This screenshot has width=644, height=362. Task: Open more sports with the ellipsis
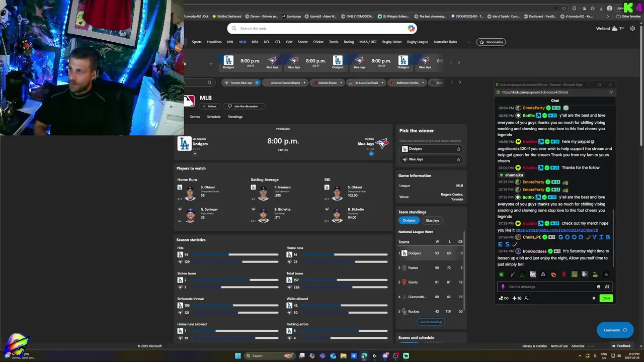coord(469,42)
